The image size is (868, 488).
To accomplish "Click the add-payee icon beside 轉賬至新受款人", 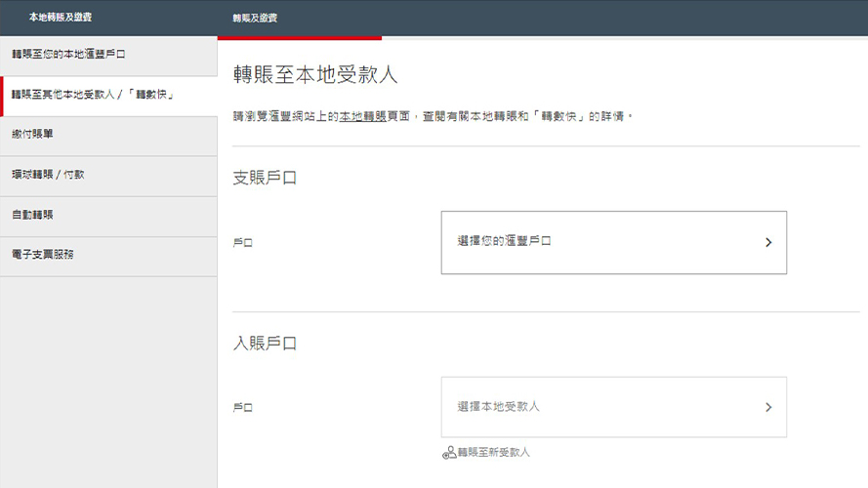I will pyautogui.click(x=449, y=453).
